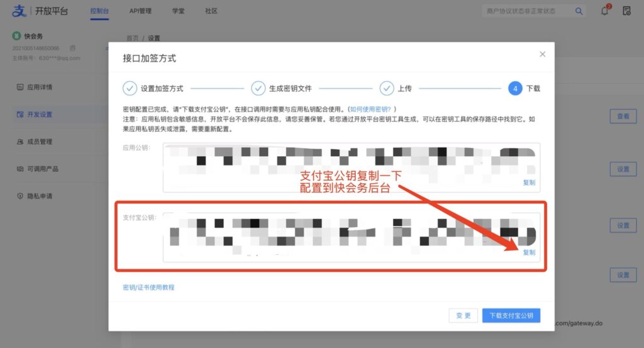Open the document icon at top right
The image size is (644, 348).
click(x=626, y=11)
